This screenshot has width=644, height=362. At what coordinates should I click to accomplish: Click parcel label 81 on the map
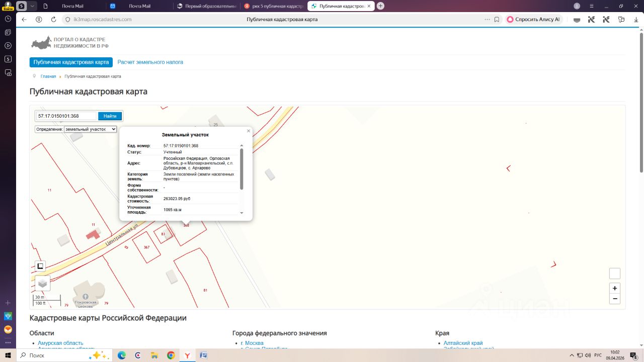(x=205, y=291)
